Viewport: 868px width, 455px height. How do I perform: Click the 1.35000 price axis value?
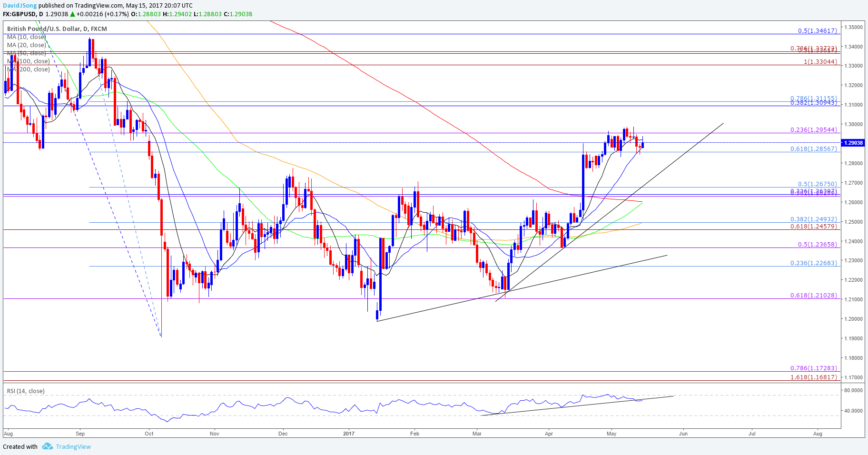click(854, 27)
